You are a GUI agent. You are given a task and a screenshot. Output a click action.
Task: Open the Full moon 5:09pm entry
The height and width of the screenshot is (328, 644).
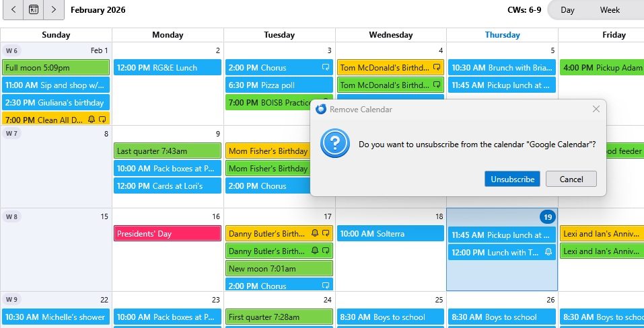pyautogui.click(x=56, y=68)
